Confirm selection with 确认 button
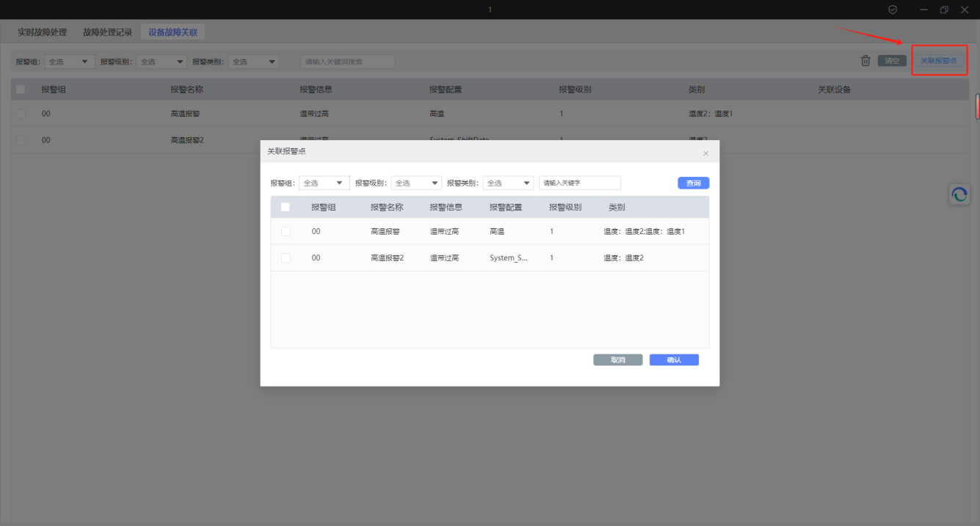This screenshot has width=980, height=526. point(673,360)
